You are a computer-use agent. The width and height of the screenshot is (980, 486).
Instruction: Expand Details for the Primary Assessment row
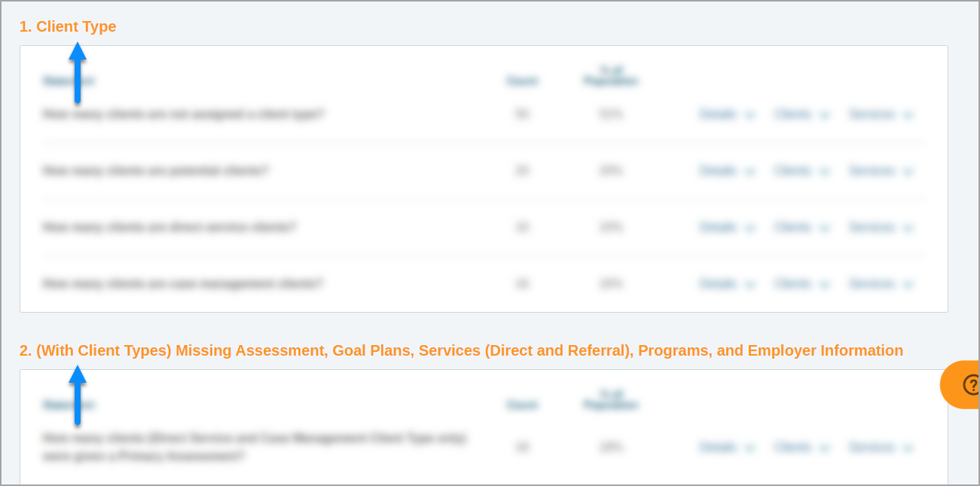coord(727,448)
